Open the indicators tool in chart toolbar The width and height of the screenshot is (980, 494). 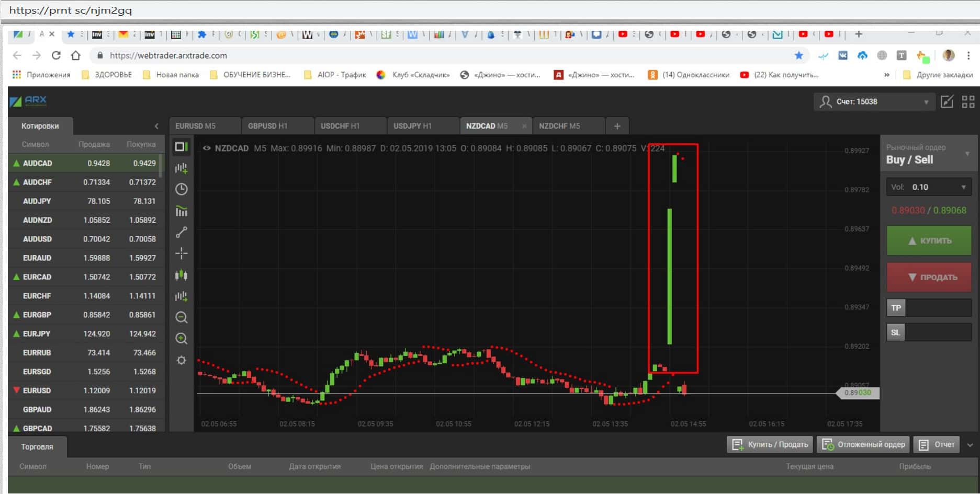[x=181, y=211]
